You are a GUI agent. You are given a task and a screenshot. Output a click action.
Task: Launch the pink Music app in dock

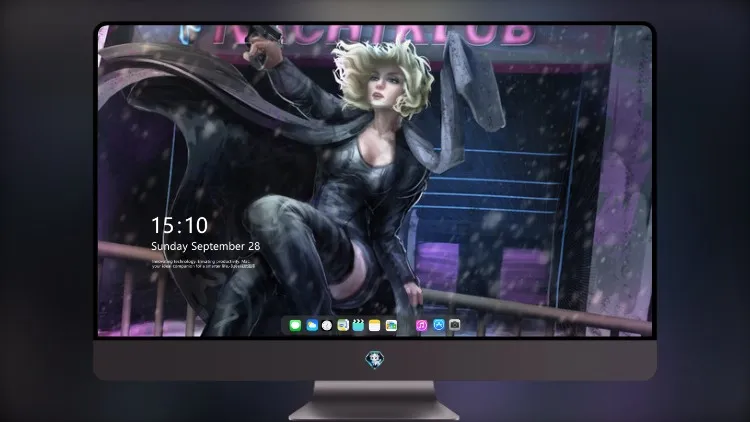point(421,326)
